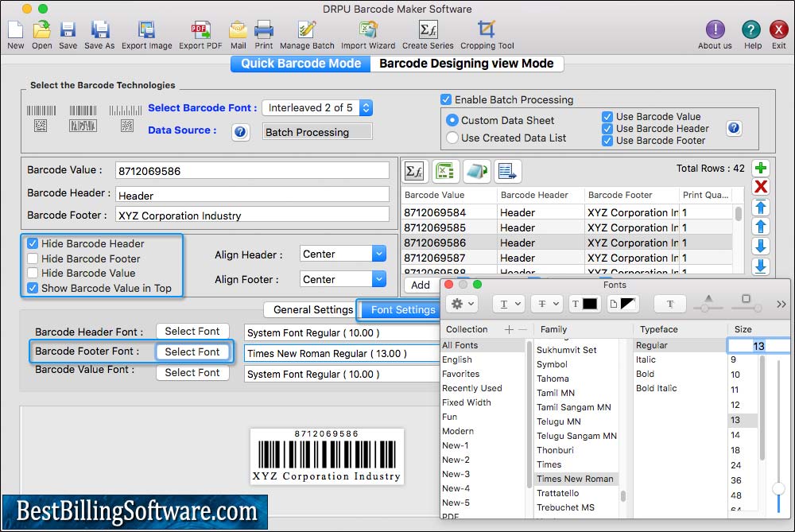Click the Export PDF icon
Viewport: 795px width, 532px height.
pos(200,30)
